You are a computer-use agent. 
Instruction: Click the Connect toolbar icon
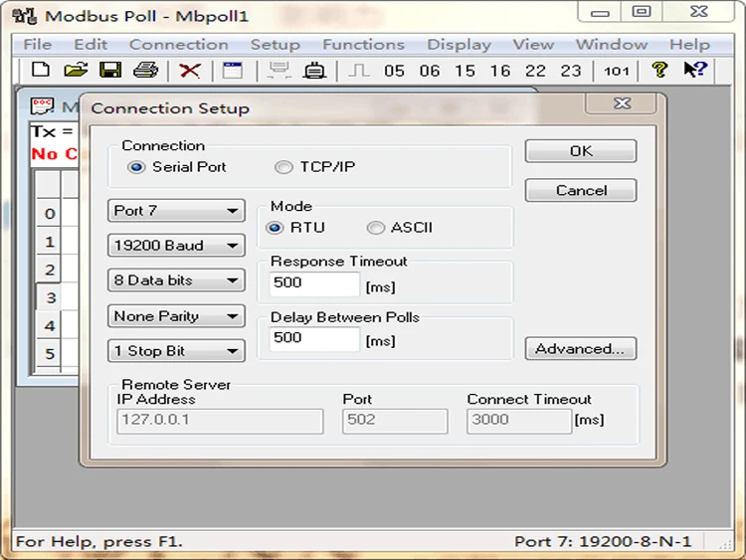pos(280,71)
